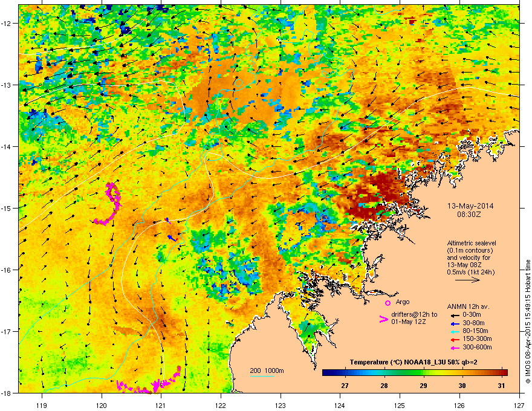Screen dimensions: 532x411
Task: Click the cyan 200 1000m depth contour sample line
Action: (262, 376)
